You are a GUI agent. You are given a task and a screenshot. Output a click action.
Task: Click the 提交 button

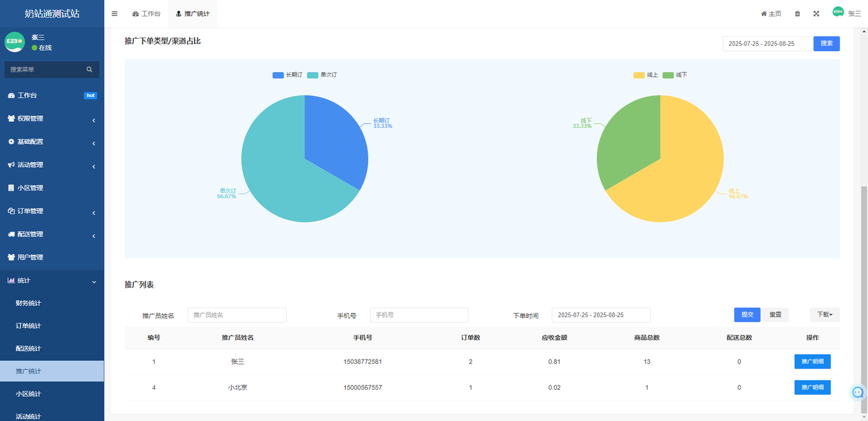coord(747,315)
